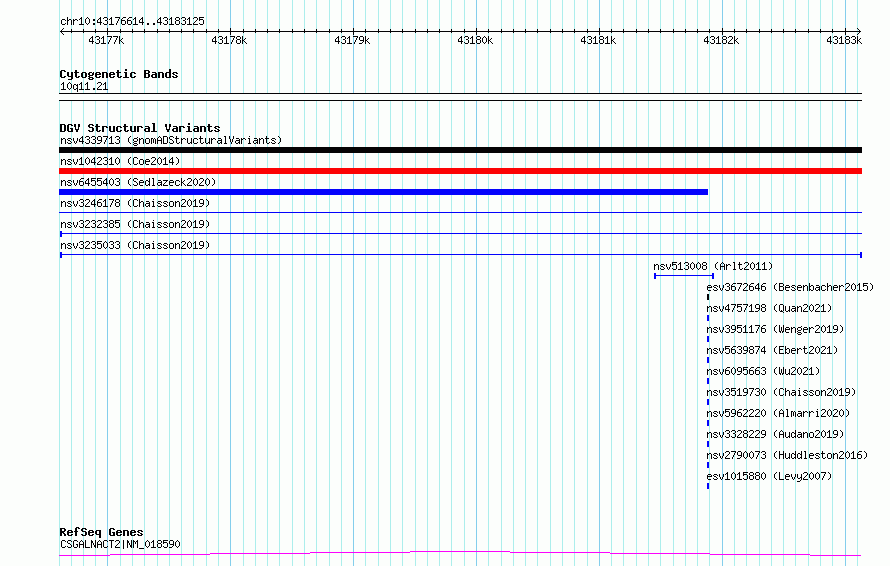Select nsv3951176 (Wenger2019) variant label
This screenshot has width=890, height=566.
[775, 329]
